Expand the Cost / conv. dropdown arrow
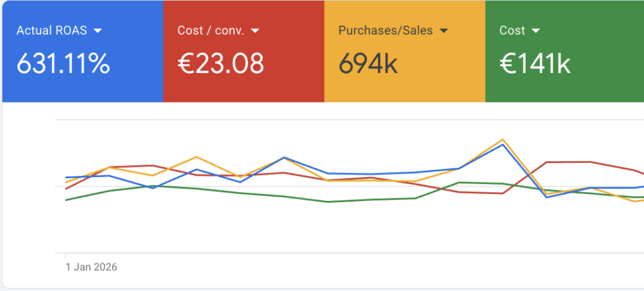Screen dimensions: 644x291 (255, 30)
